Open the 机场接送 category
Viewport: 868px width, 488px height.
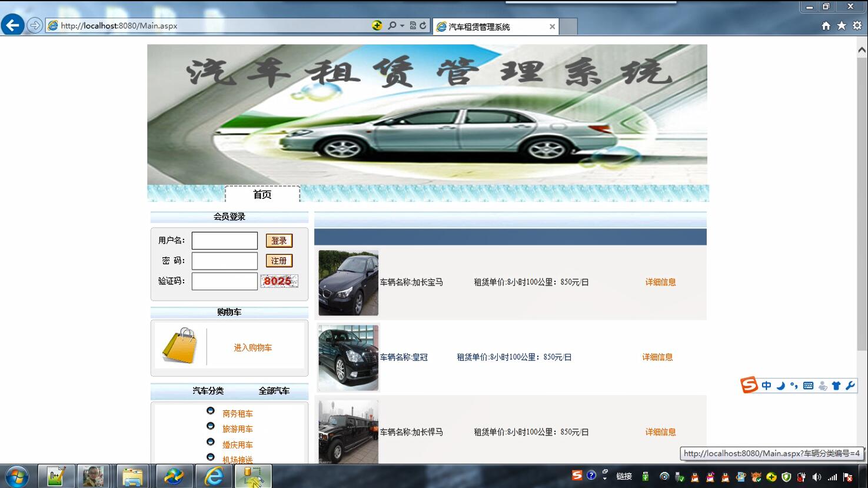[x=238, y=460]
